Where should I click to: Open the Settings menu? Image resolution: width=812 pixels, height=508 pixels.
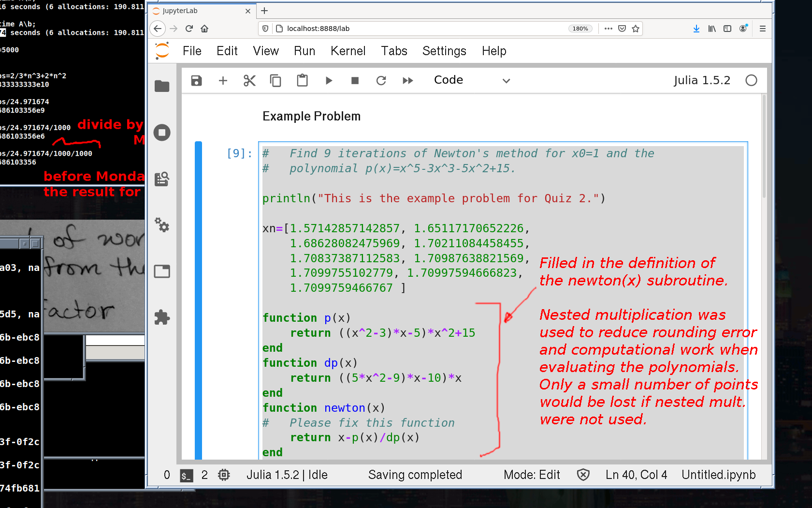pos(444,51)
